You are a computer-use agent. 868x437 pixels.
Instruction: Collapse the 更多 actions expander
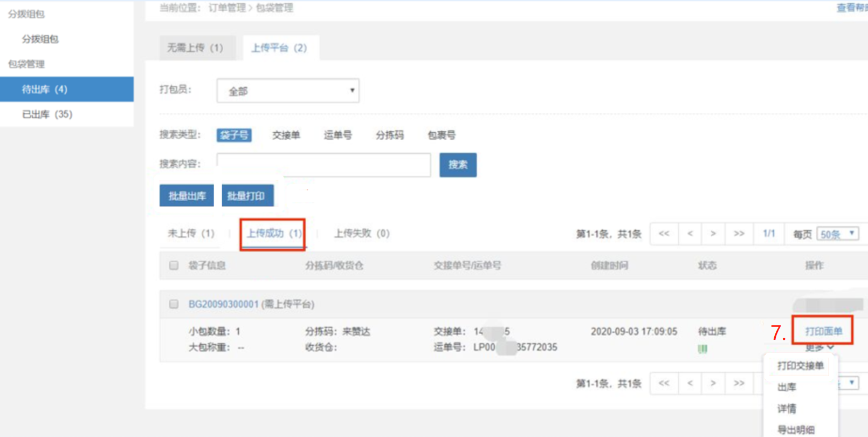coord(819,347)
